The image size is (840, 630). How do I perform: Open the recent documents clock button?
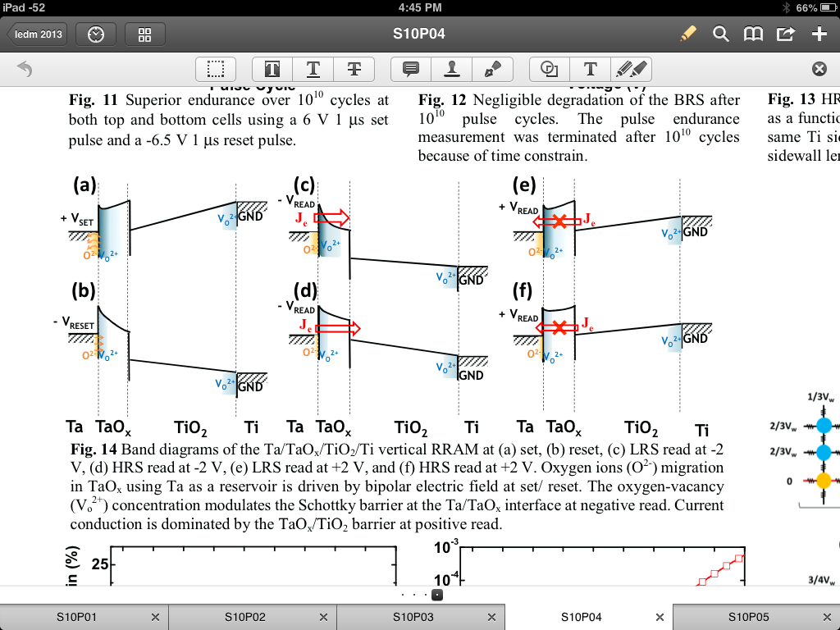click(95, 34)
